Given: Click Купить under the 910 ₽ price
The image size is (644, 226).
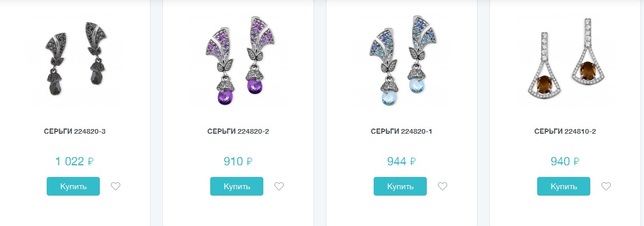Looking at the screenshot, I should pos(236,186).
